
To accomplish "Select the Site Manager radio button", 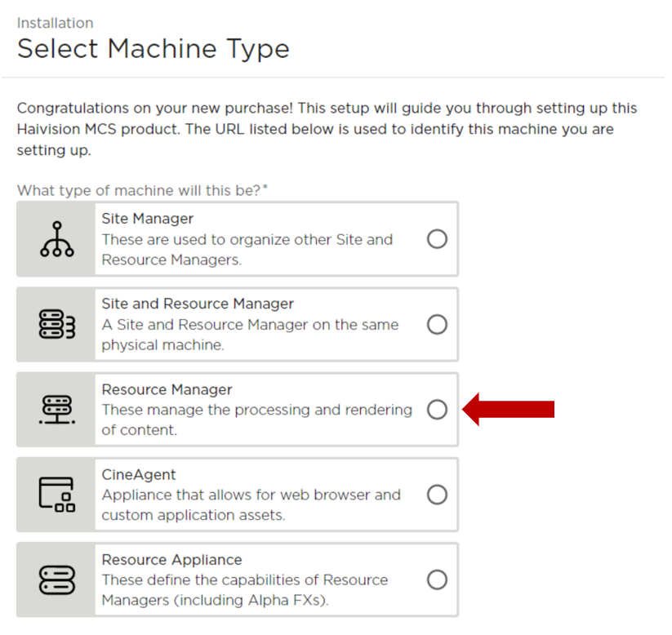I will [x=438, y=238].
